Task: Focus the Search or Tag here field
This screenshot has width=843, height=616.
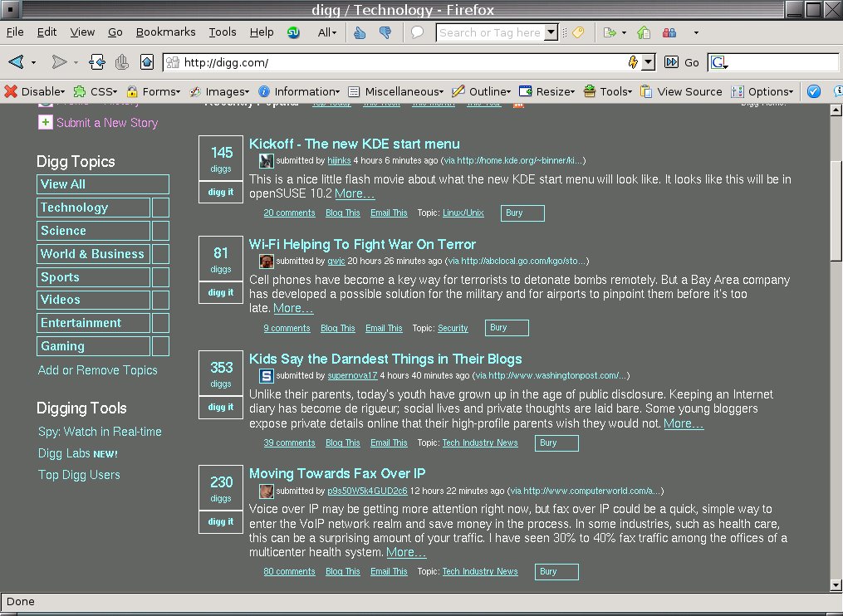Action: click(490, 32)
